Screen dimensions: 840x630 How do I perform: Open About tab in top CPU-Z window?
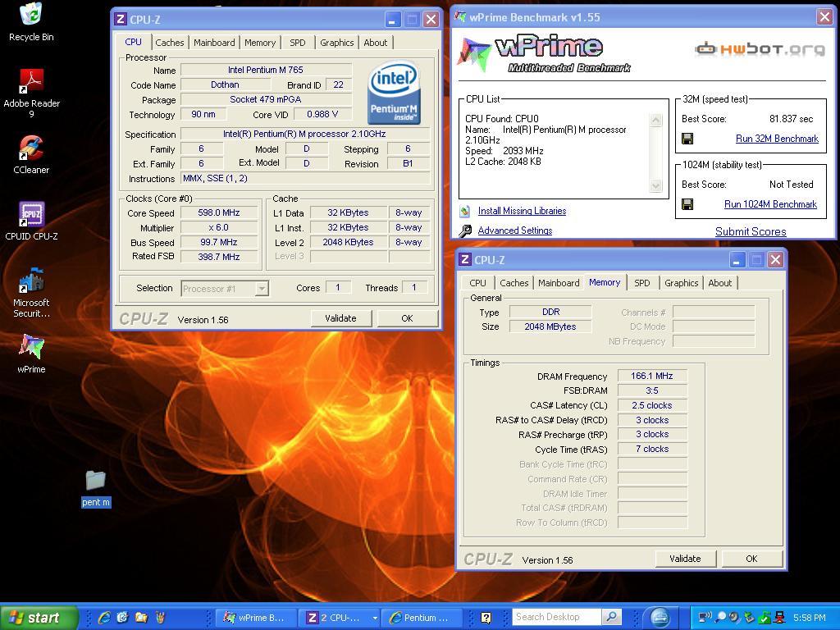click(x=375, y=43)
